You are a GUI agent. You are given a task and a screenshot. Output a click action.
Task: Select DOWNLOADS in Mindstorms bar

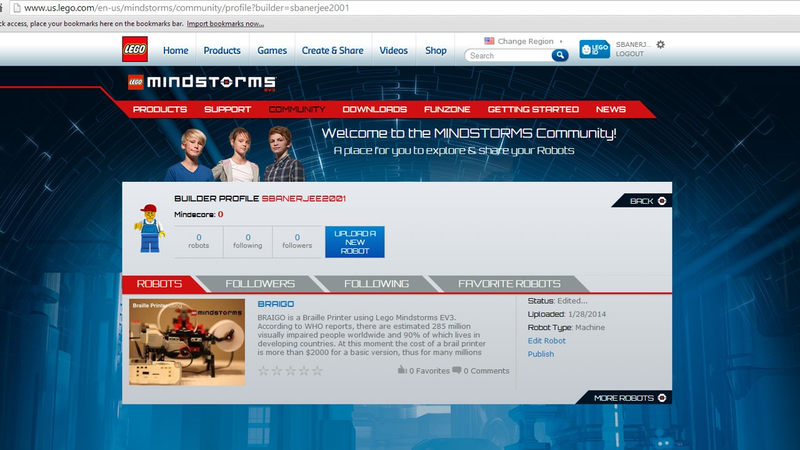(x=374, y=109)
